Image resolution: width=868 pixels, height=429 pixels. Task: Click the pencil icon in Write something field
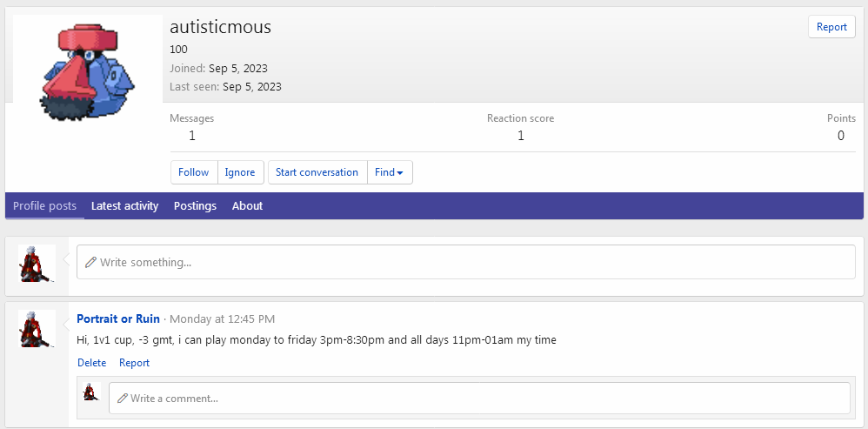[90, 262]
